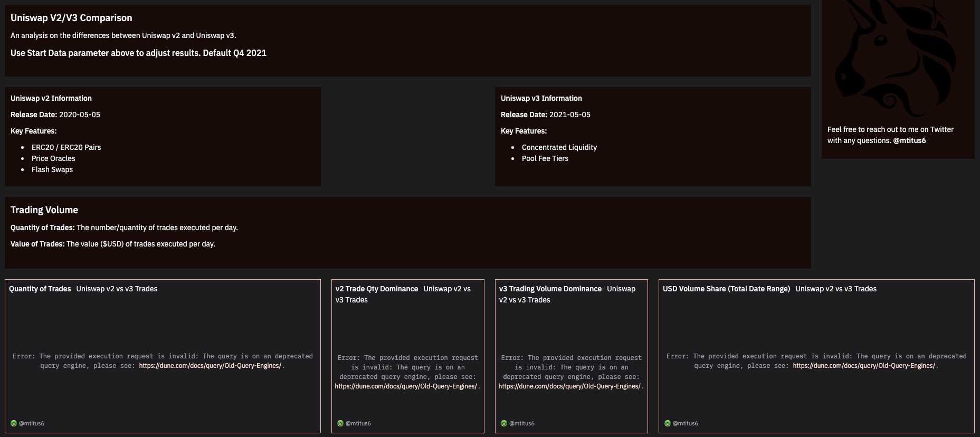
Task: Click the avatar icon under USD Volume Share
Action: pos(668,423)
